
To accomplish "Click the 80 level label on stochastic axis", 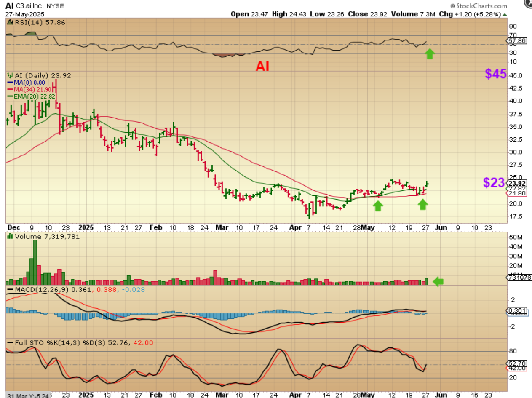I will (x=512, y=351).
